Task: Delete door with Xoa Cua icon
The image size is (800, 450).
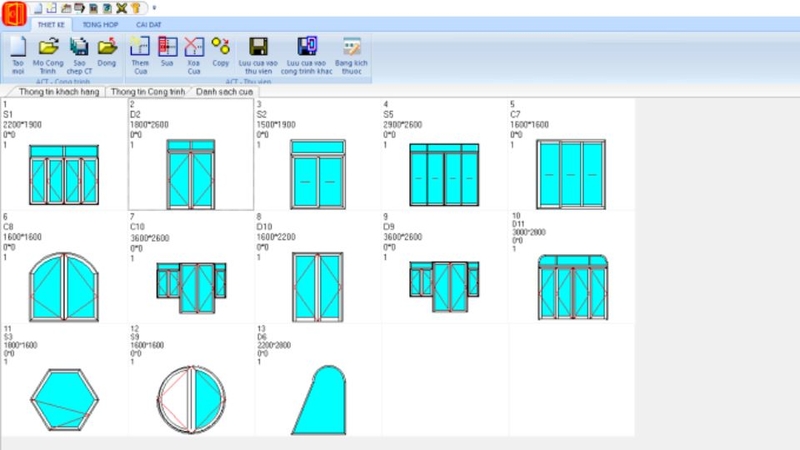Action: pyautogui.click(x=194, y=46)
